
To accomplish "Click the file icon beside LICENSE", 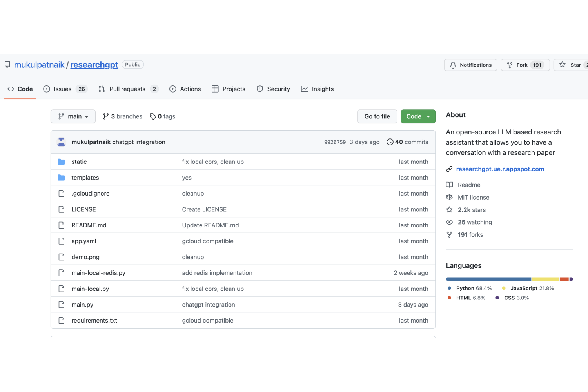I will pyautogui.click(x=61, y=209).
